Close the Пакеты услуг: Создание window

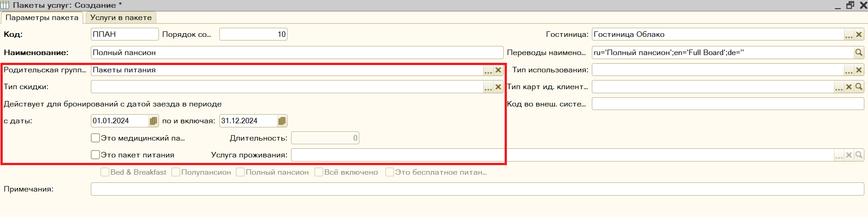[863, 5]
